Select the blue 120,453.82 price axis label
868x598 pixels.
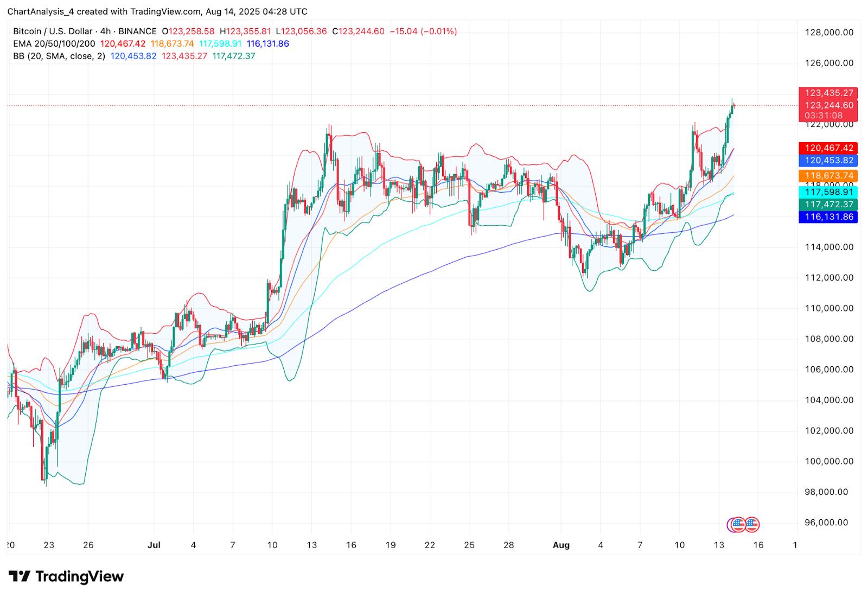(828, 161)
